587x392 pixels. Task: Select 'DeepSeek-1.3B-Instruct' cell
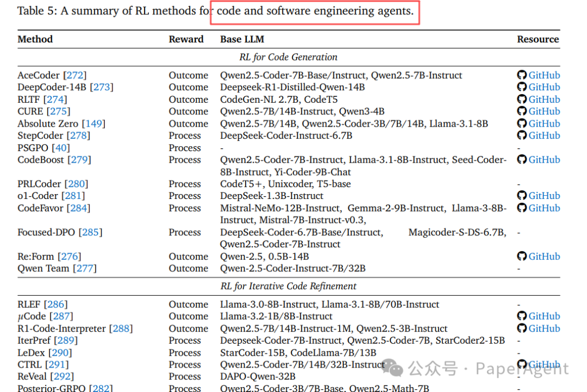pos(272,196)
